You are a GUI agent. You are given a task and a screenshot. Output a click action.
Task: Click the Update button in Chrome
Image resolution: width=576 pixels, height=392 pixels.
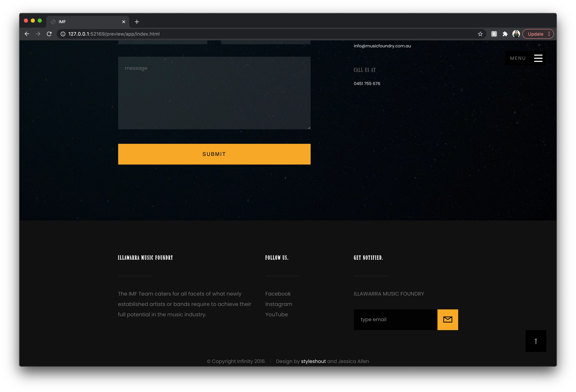coord(535,34)
